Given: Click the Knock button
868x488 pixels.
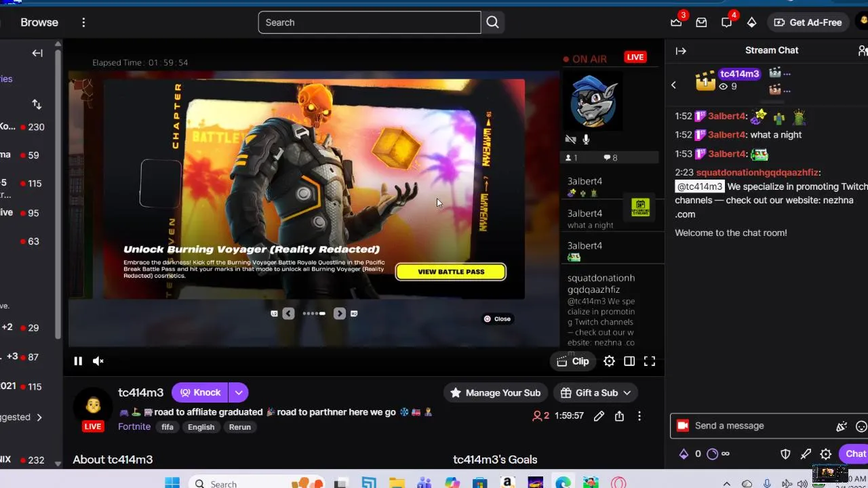Looking at the screenshot, I should (200, 392).
